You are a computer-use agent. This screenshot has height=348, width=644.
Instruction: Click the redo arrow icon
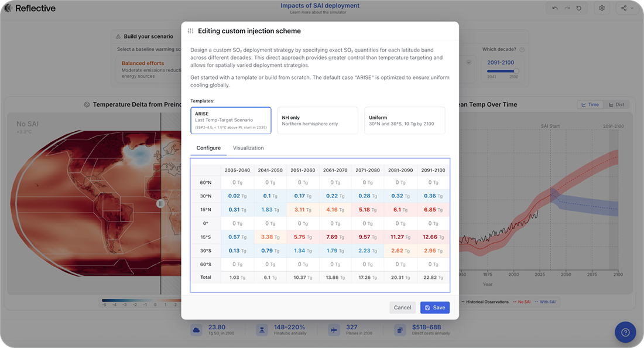[x=567, y=8]
